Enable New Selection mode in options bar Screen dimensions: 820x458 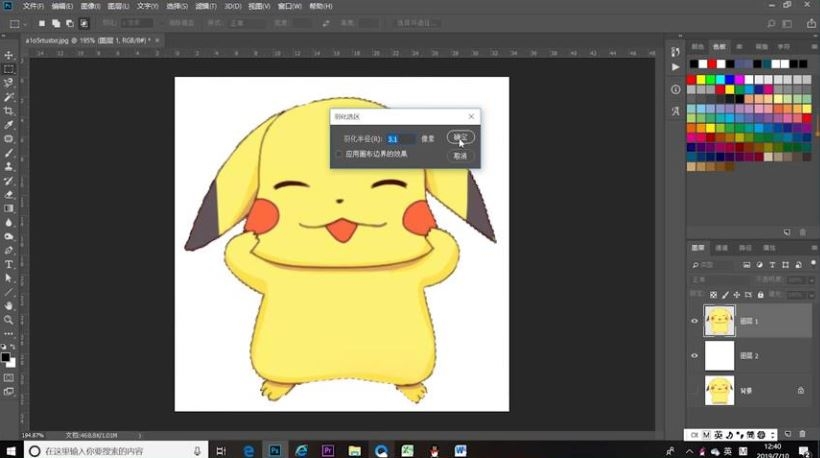[42, 24]
